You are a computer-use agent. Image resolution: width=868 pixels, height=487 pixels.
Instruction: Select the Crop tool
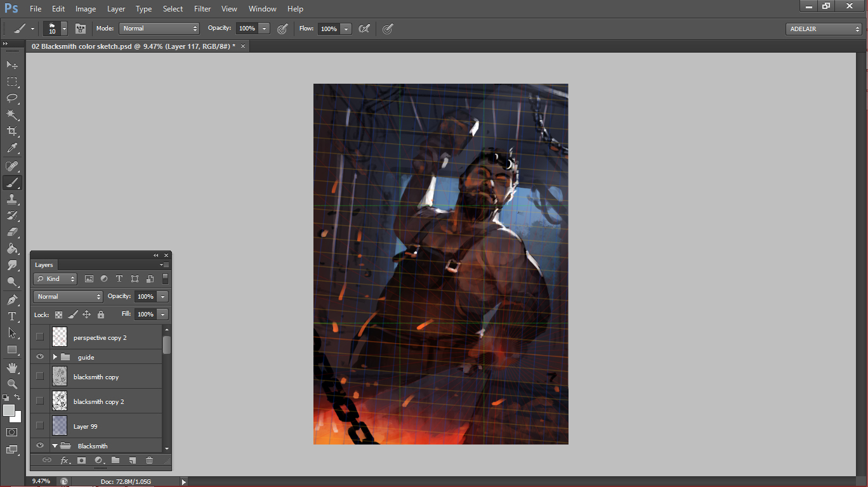click(12, 131)
